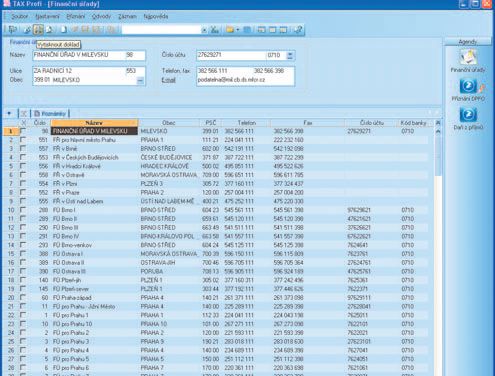Open the print preview toolbar icon
This screenshot has width=495, height=376.
[50, 30]
